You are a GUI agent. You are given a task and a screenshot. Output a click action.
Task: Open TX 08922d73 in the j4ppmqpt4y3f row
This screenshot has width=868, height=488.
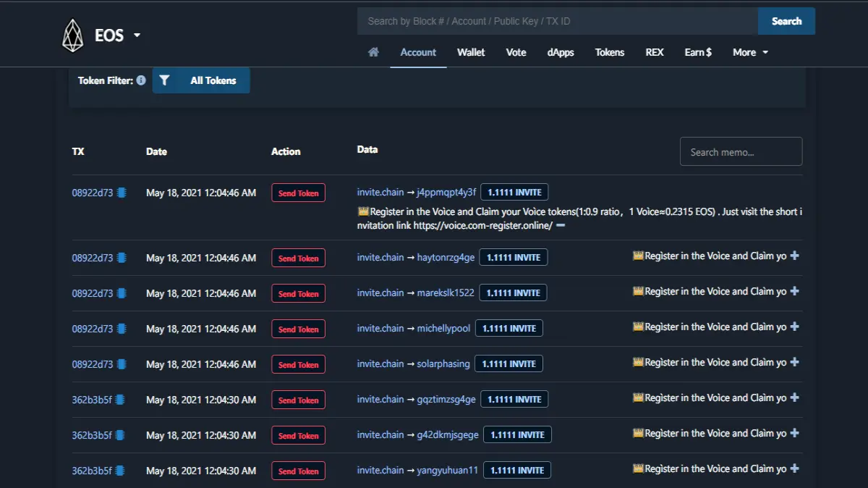93,193
